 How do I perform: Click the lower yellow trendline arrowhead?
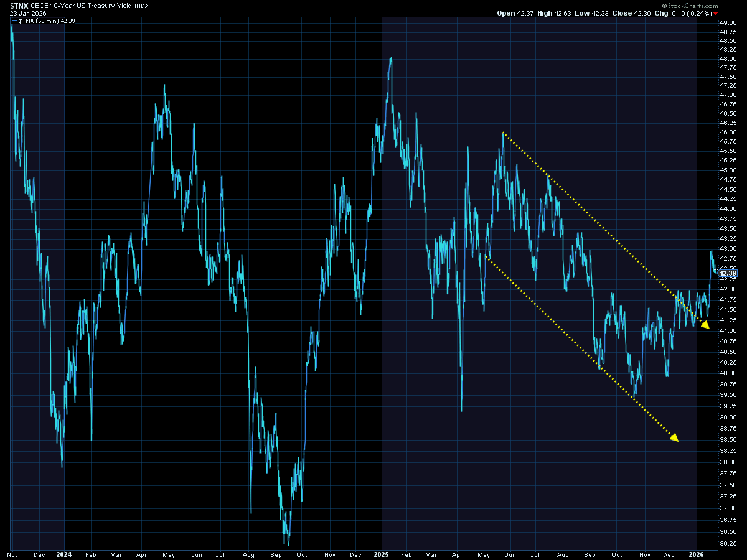coord(674,437)
